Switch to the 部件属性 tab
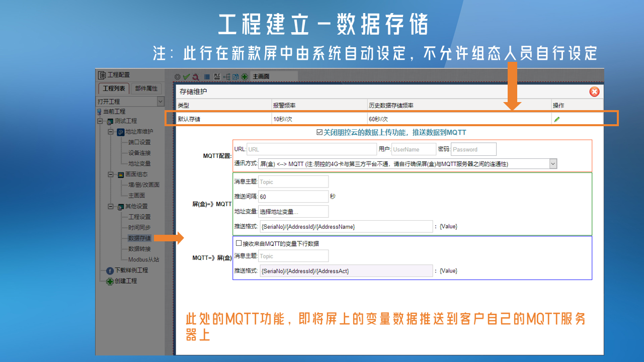The height and width of the screenshot is (362, 644). 146,88
